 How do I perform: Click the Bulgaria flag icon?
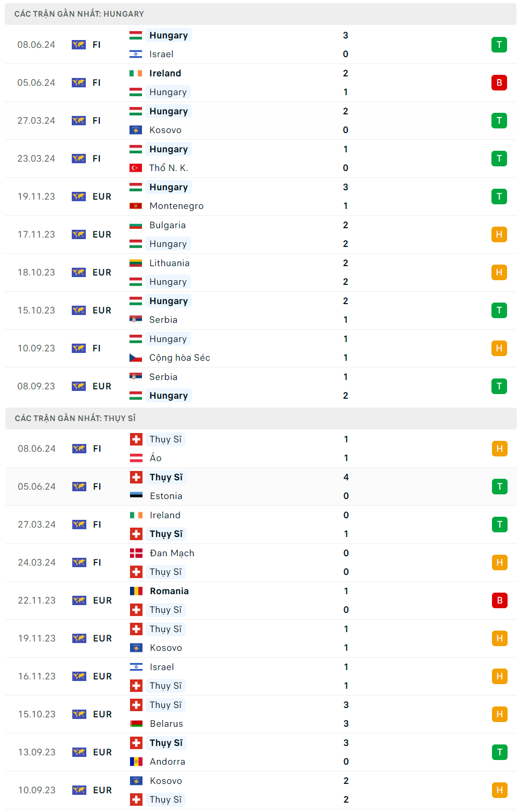click(136, 225)
